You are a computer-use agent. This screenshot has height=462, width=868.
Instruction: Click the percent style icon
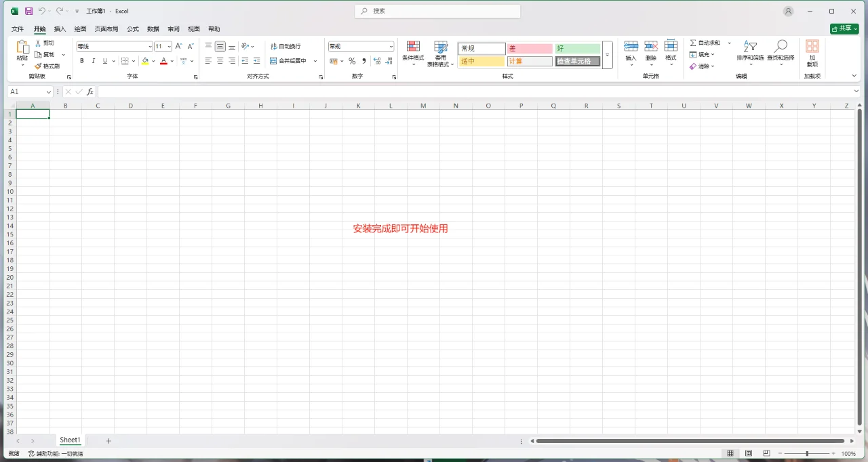click(x=352, y=61)
